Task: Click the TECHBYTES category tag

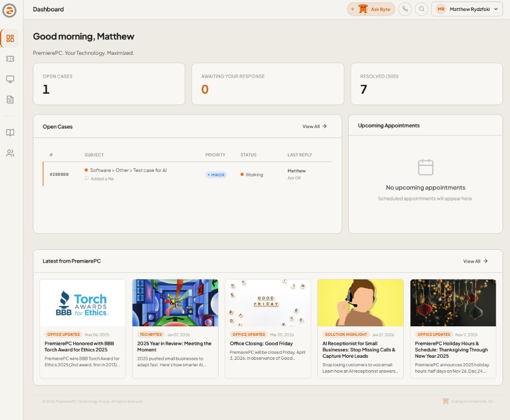Action: click(x=150, y=334)
